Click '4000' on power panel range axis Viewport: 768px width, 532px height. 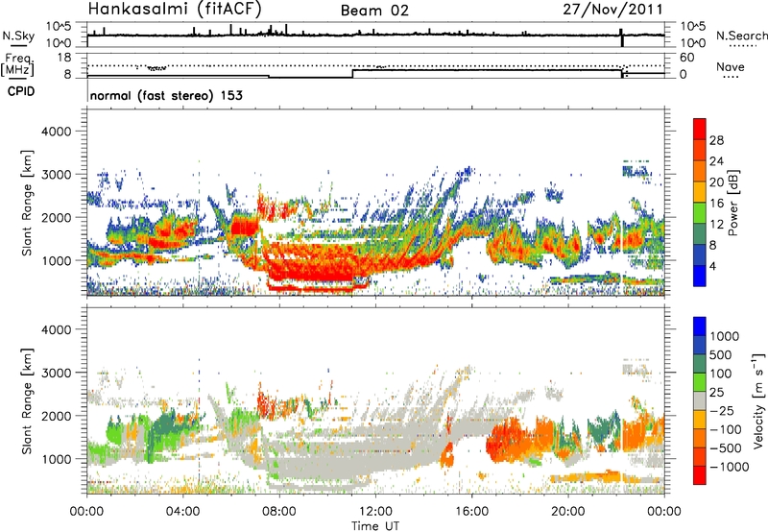point(56,132)
